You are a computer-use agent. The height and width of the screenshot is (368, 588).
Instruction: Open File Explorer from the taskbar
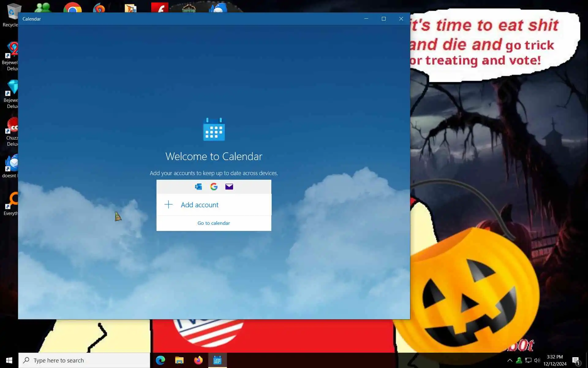click(179, 360)
